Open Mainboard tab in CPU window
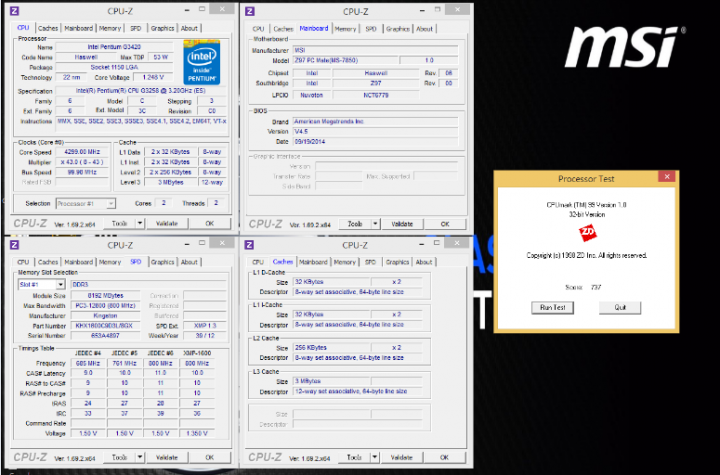The image size is (720, 475). 79,28
